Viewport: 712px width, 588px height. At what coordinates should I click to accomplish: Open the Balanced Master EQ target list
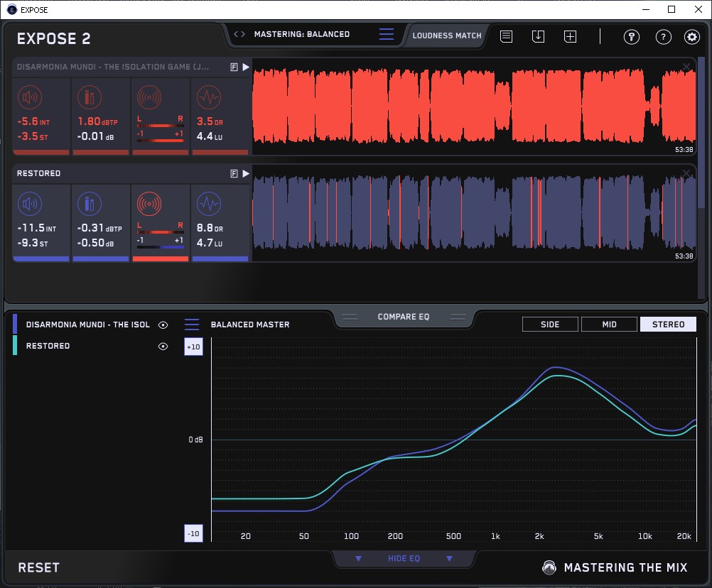pos(192,325)
